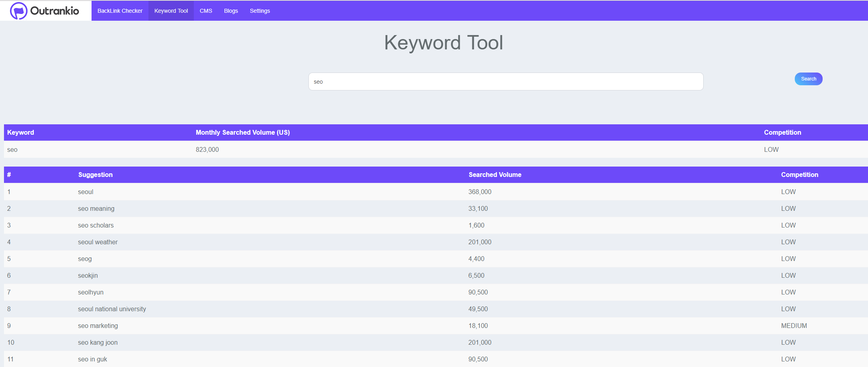Click the 'seo scholars' suggestion
The image size is (868, 367).
pos(96,226)
